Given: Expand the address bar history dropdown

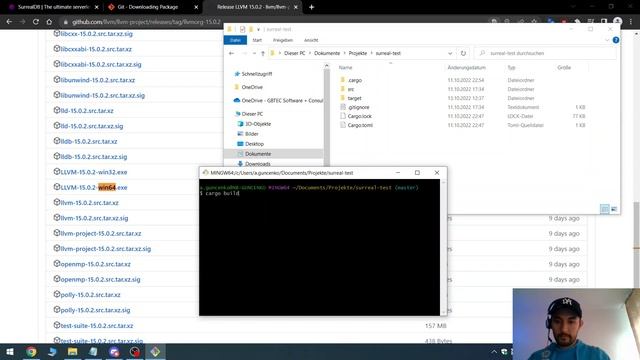Looking at the screenshot, I should pos(450,53).
